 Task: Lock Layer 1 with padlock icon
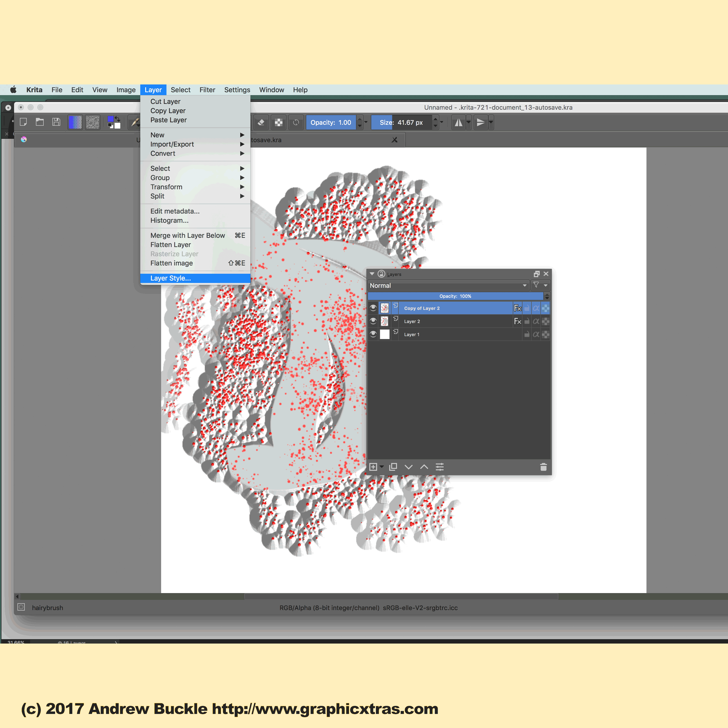[x=527, y=335]
